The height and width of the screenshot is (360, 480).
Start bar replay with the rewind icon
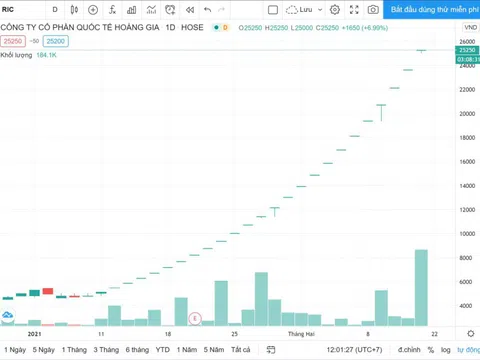coord(190,10)
